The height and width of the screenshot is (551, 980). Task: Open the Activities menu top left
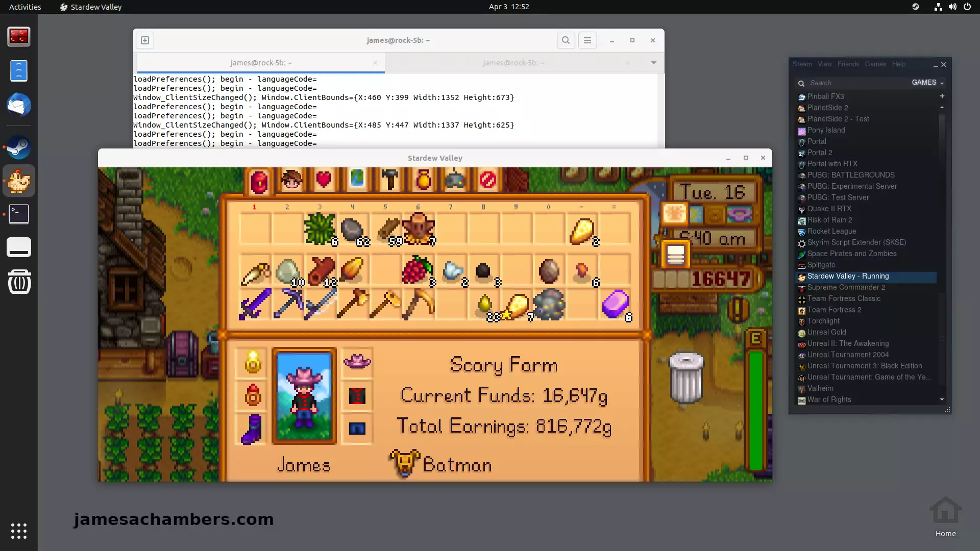(x=25, y=7)
